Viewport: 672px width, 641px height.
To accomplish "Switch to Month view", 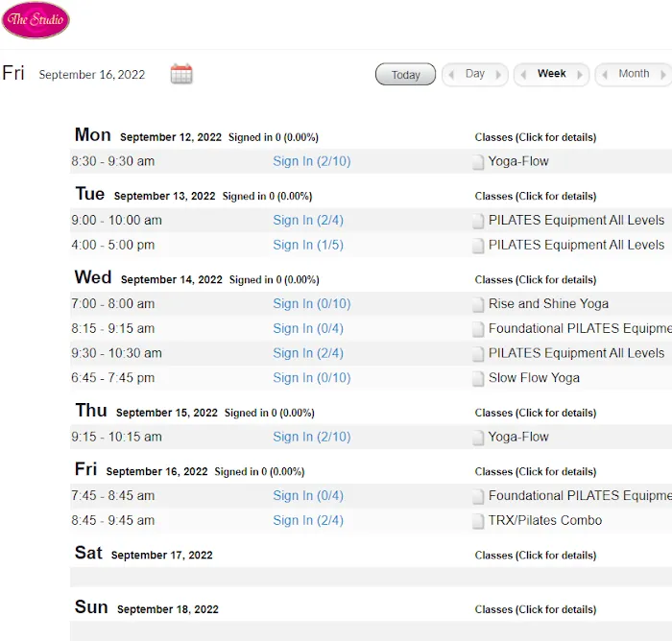I will 634,74.
